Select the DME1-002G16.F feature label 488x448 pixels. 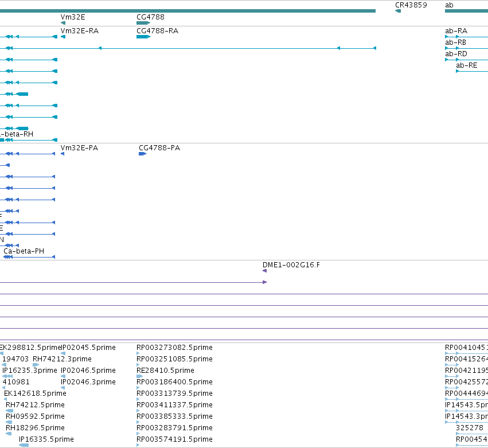(291, 265)
